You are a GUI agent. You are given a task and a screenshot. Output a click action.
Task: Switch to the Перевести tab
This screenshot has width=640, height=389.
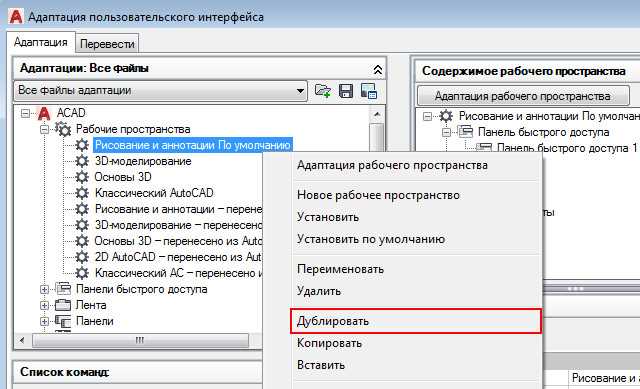point(107,44)
